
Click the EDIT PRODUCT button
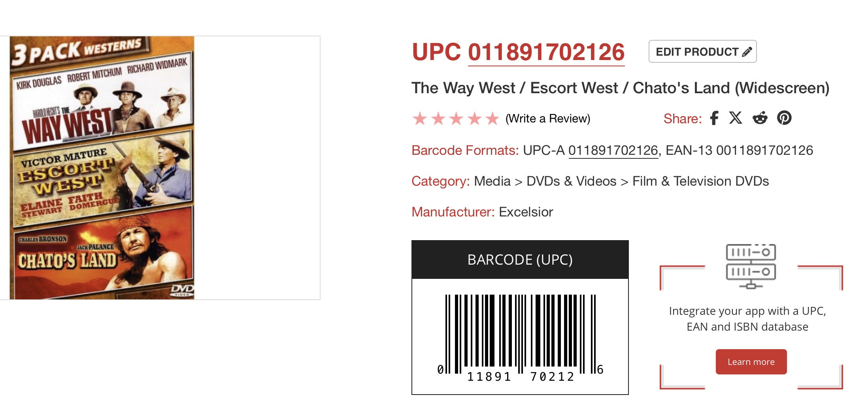[697, 52]
